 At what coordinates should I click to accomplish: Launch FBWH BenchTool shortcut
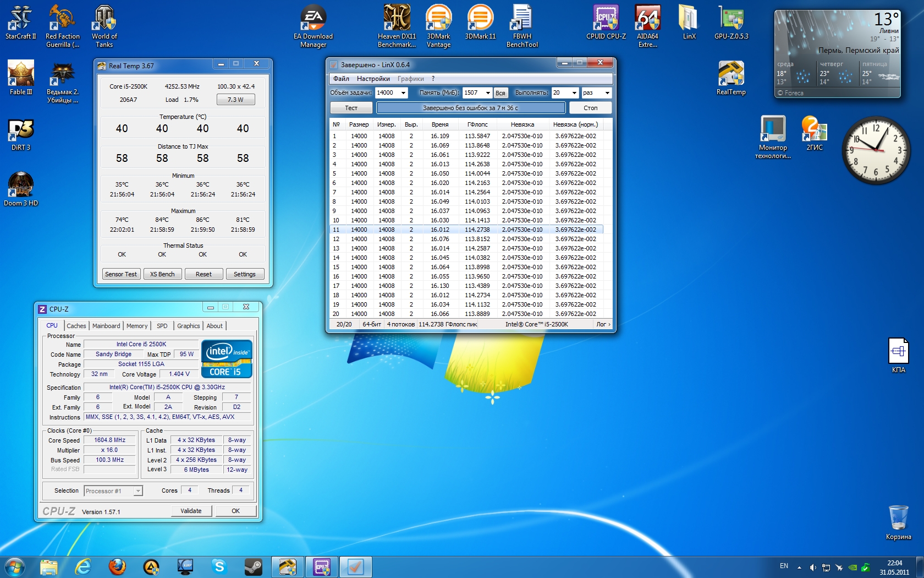pyautogui.click(x=522, y=26)
